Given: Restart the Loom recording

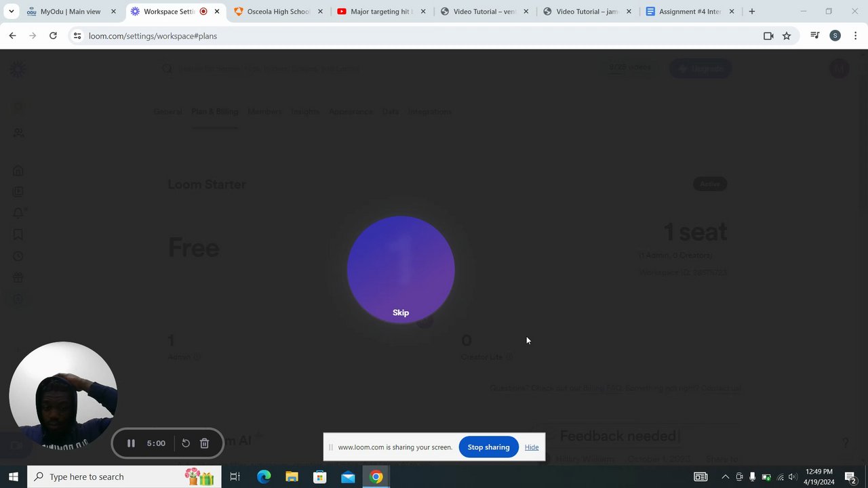Looking at the screenshot, I should (x=186, y=443).
